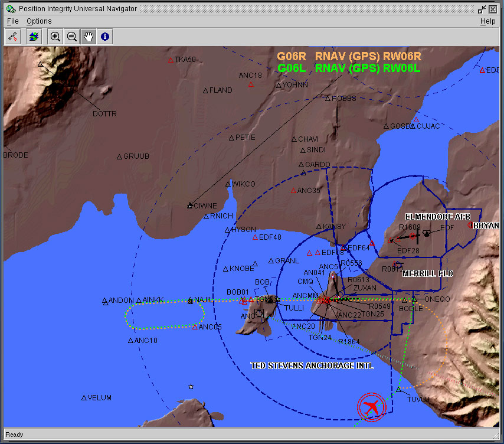This screenshot has height=444, width=504.
Task: Click the HYSON waypoint label
Action: tap(244, 230)
